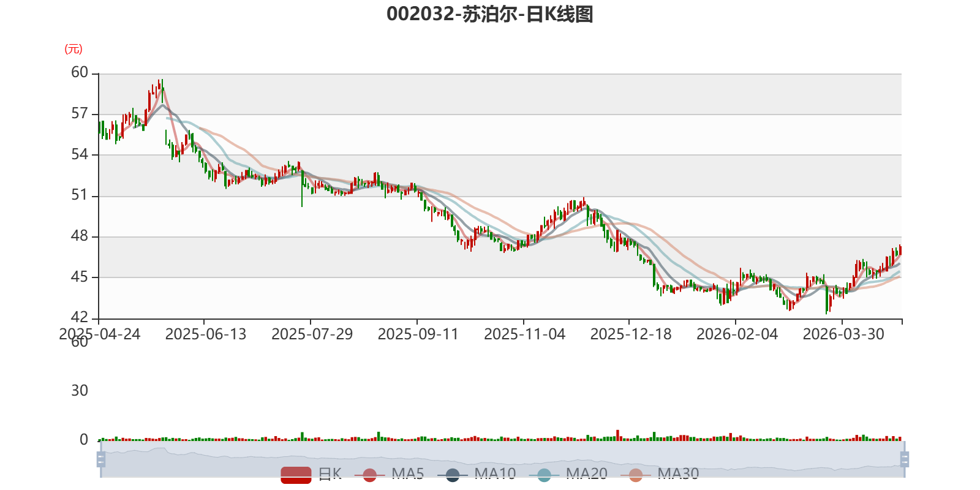The height and width of the screenshot is (490, 980).
Task: Toggle the 日K candlestick series legend
Action: click(311, 474)
